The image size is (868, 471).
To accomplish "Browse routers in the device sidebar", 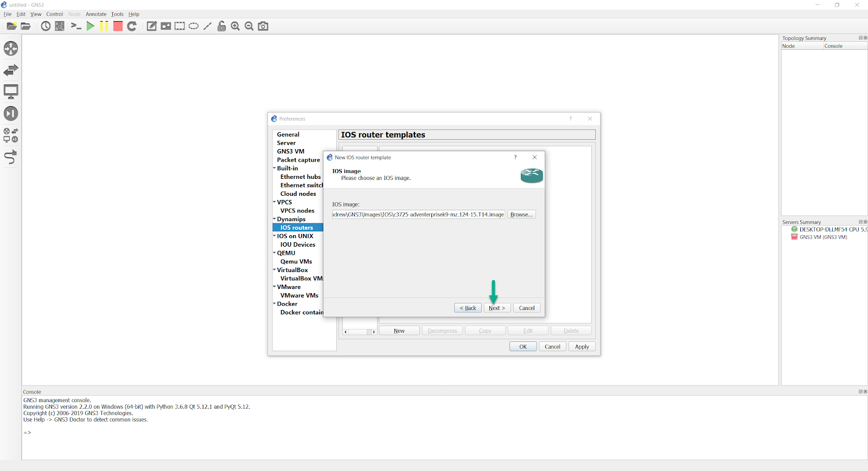I will pyautogui.click(x=11, y=49).
